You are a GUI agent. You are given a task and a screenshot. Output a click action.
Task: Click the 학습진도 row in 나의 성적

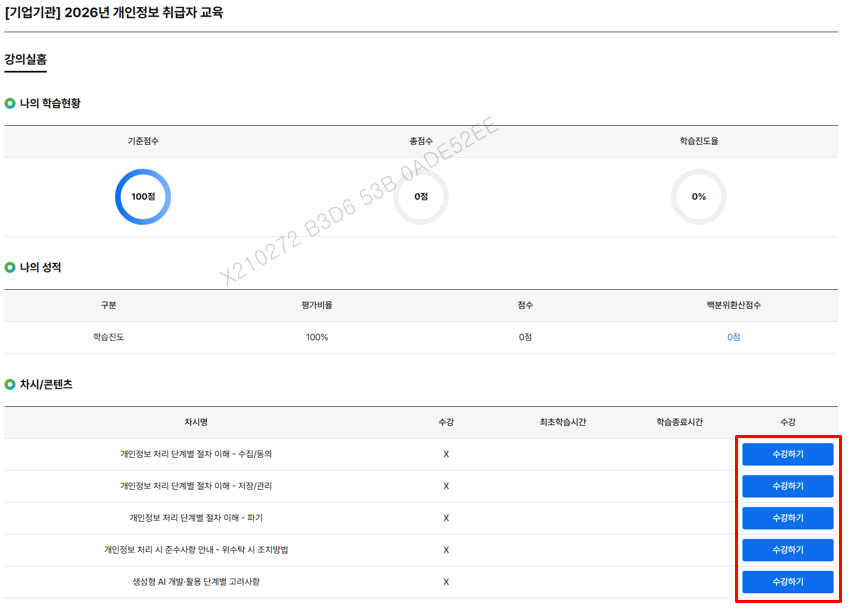(108, 338)
